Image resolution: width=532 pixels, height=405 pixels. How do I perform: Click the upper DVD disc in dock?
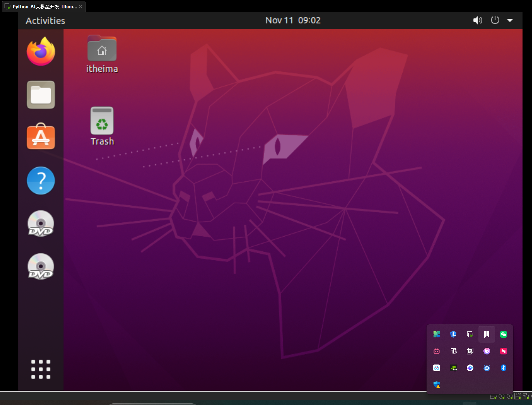[41, 223]
